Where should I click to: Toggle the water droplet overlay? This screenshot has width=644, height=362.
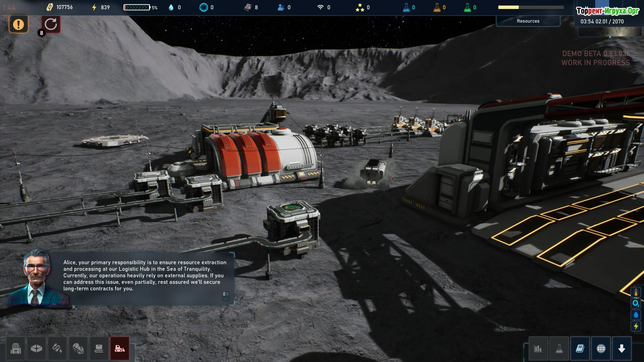636,315
